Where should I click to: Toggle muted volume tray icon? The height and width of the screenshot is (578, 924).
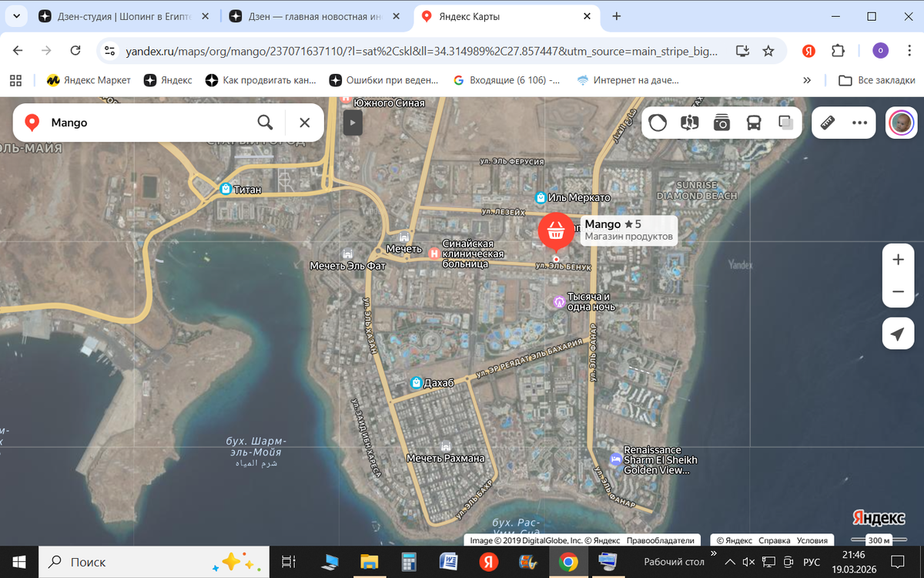(748, 562)
